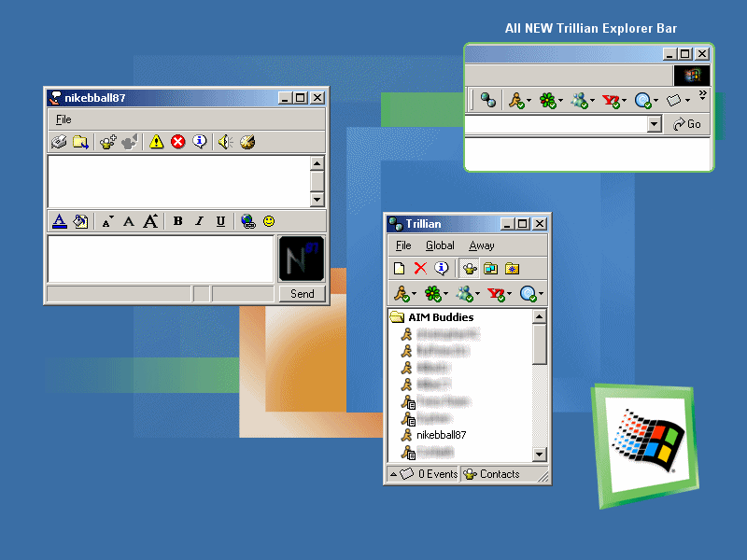Insert hyperlink with globe chain icon
The width and height of the screenshot is (747, 560).
tap(247, 221)
